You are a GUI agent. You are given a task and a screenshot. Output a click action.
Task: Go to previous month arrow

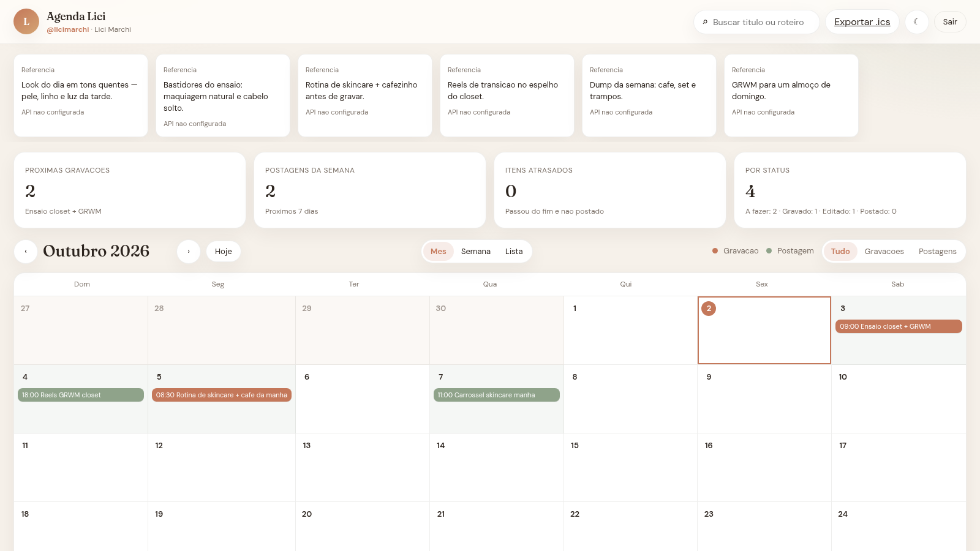pos(26,252)
